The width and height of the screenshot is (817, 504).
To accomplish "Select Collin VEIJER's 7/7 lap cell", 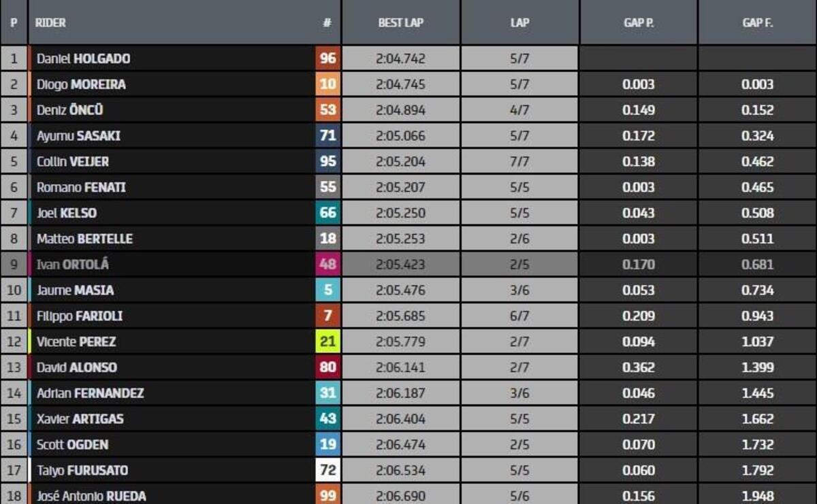I will pos(519,162).
